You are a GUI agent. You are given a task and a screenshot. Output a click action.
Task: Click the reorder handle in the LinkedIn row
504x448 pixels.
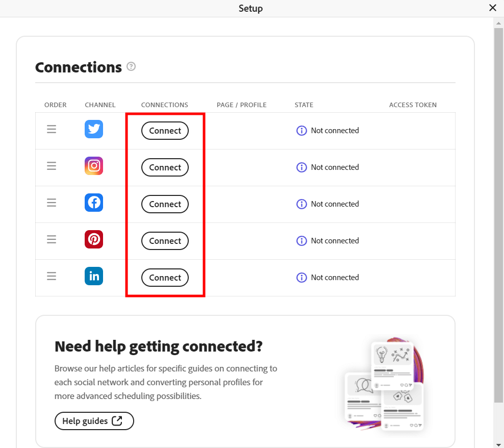click(52, 276)
